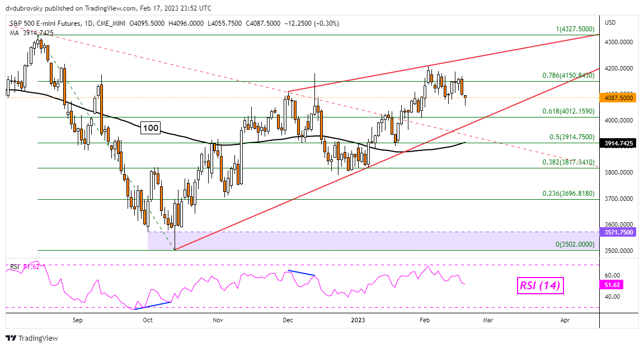644x348 pixels.
Task: Click the H4096.0000 high value
Action: point(186,23)
